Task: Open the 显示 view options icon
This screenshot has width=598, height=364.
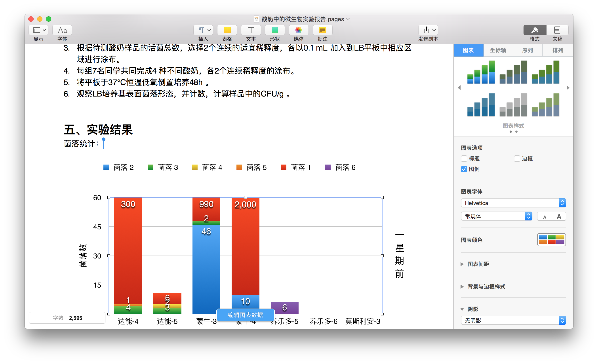Action: tap(38, 30)
